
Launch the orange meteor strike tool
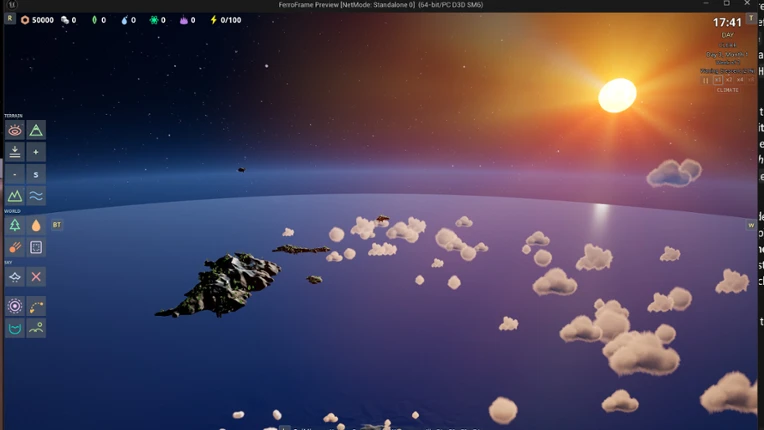coord(15,247)
